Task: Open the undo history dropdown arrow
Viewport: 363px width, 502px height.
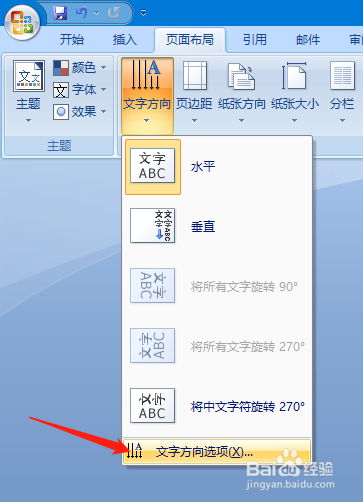Action: pos(97,13)
